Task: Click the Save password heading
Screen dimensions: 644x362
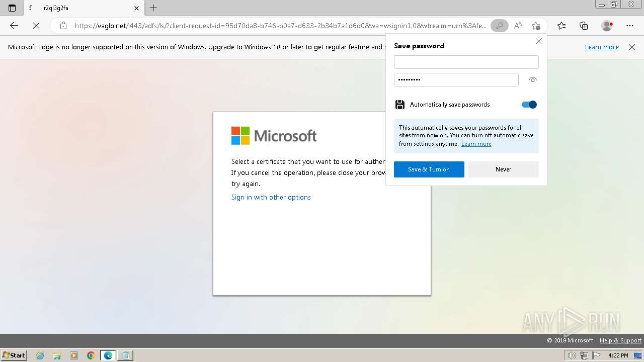Action: [419, 46]
